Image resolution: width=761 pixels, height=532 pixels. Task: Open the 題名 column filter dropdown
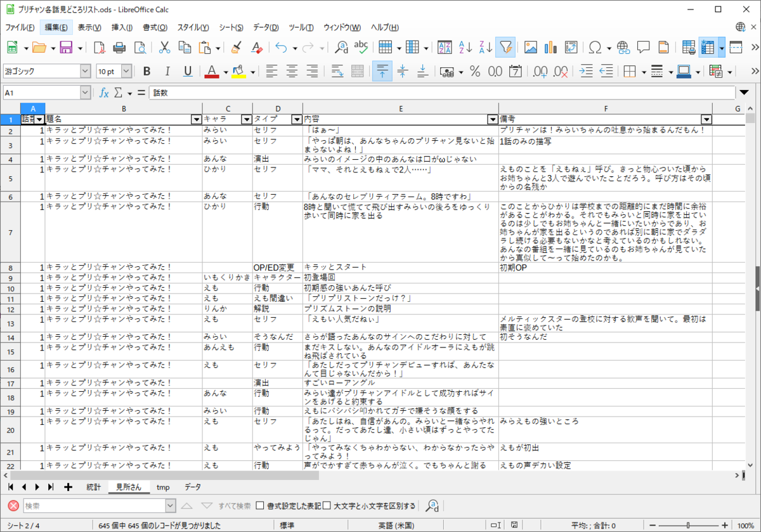(196, 119)
